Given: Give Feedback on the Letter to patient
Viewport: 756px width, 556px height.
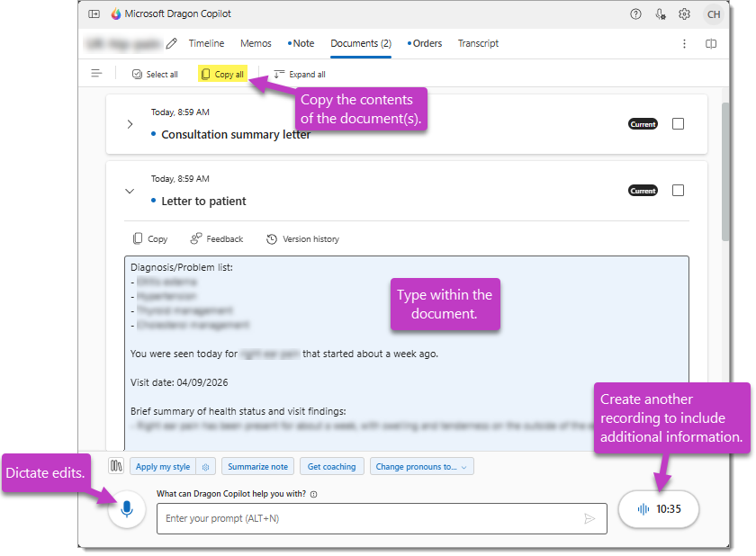Looking at the screenshot, I should [214, 238].
